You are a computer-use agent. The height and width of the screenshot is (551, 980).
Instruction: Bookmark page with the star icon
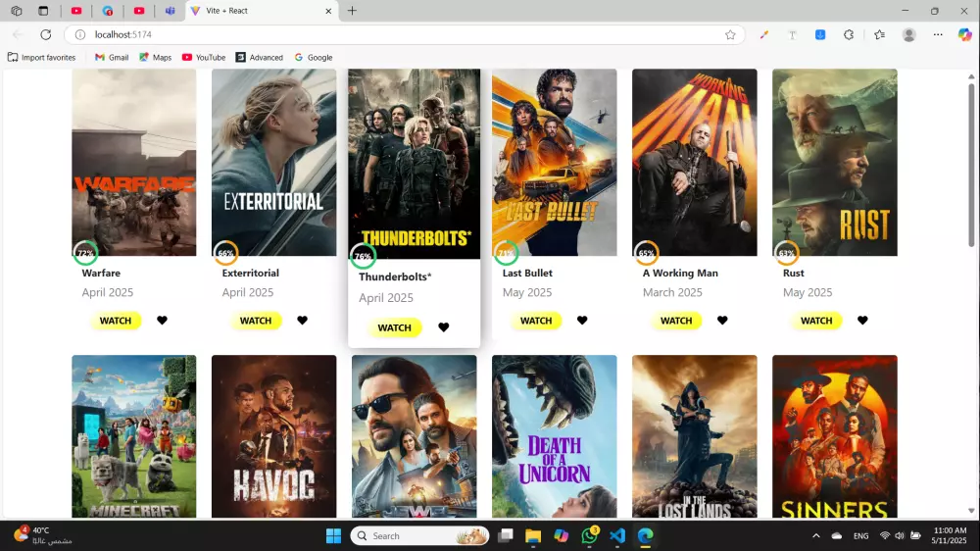pyautogui.click(x=730, y=34)
